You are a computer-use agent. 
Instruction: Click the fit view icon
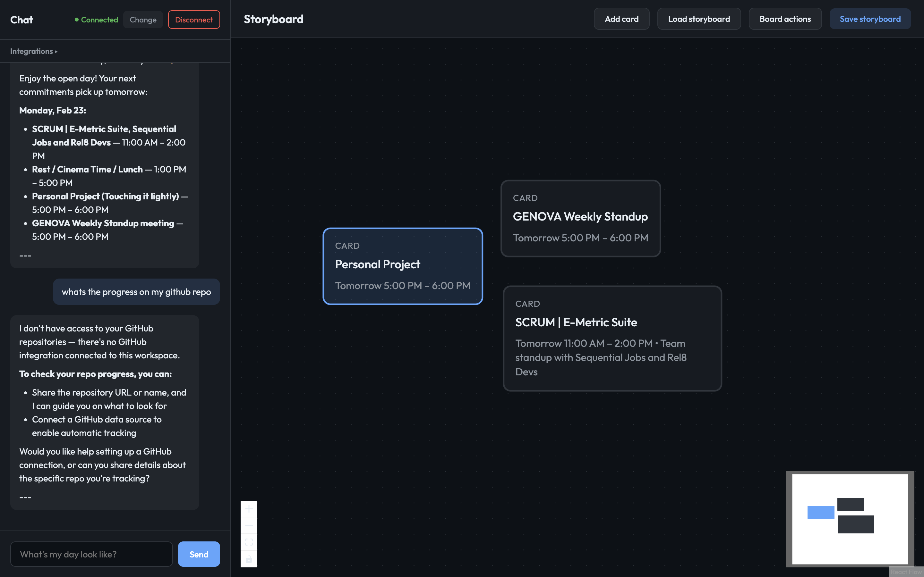[249, 542]
